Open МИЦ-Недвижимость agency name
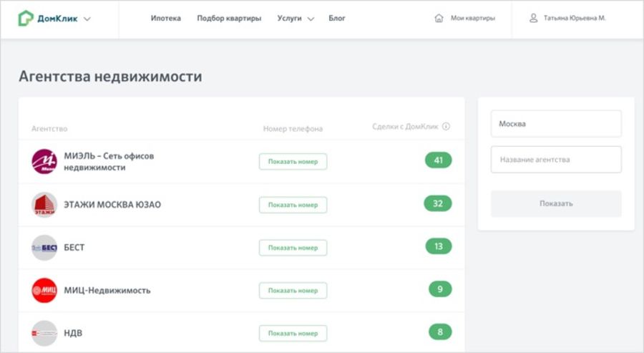The image size is (644, 353). [107, 291]
